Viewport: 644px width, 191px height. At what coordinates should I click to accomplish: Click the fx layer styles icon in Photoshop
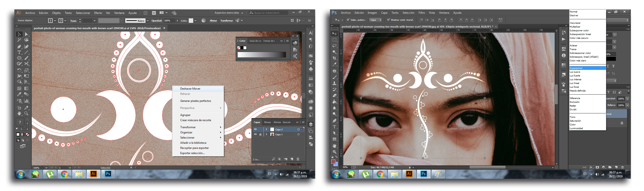tap(591, 167)
